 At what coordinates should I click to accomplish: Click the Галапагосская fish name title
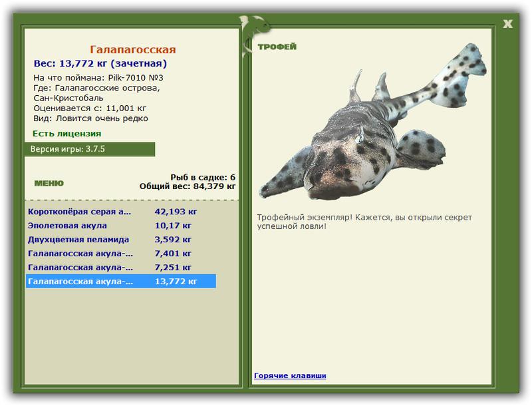point(133,49)
